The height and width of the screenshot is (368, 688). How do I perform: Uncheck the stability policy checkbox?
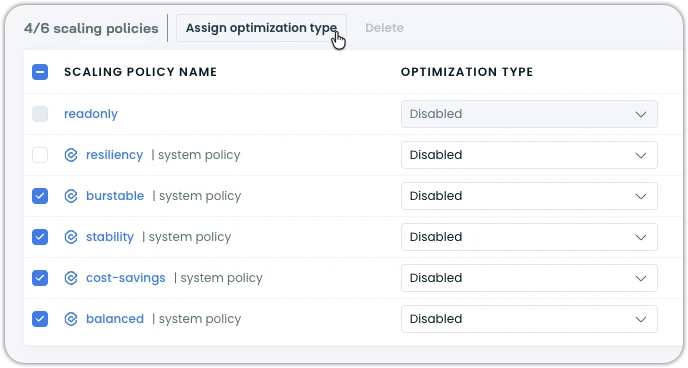pyautogui.click(x=40, y=237)
